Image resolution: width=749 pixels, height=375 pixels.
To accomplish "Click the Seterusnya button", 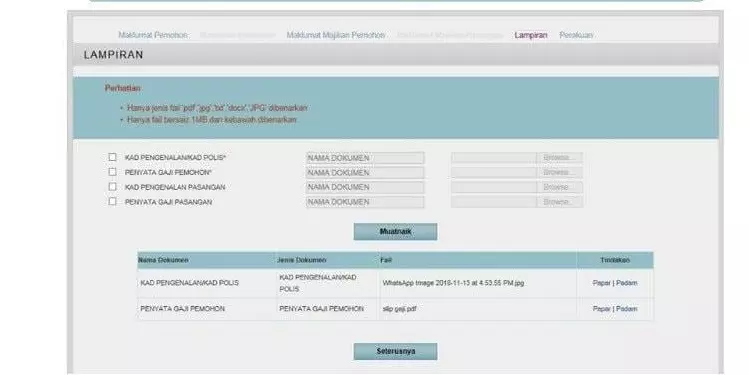I will (395, 352).
